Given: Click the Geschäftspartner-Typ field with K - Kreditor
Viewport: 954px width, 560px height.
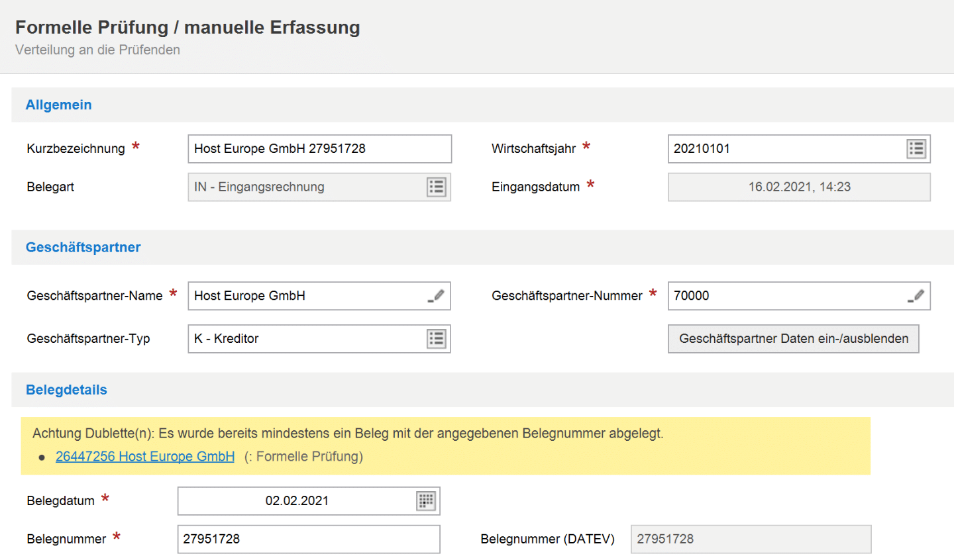Looking at the screenshot, I should click(x=305, y=339).
